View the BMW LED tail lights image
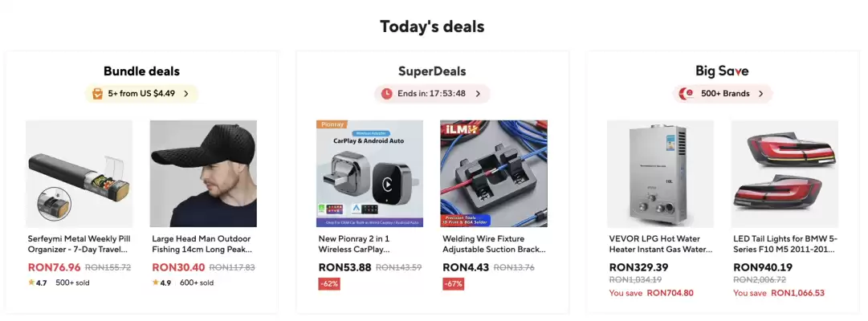 click(784, 173)
